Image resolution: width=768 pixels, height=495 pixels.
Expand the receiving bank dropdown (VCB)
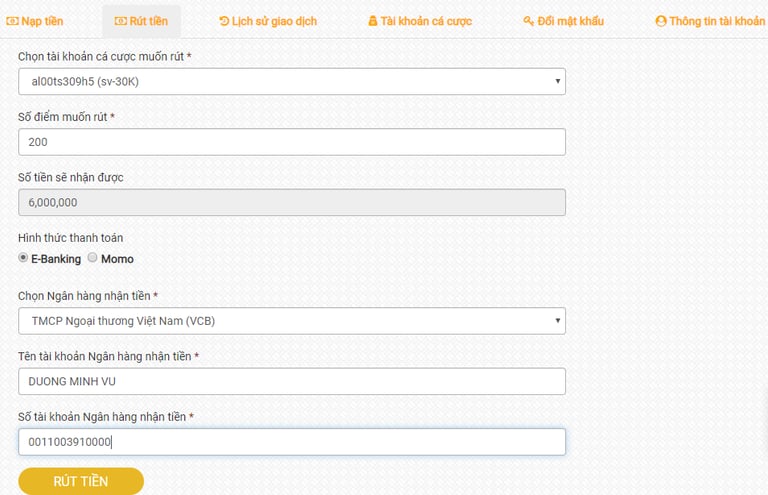(291, 321)
